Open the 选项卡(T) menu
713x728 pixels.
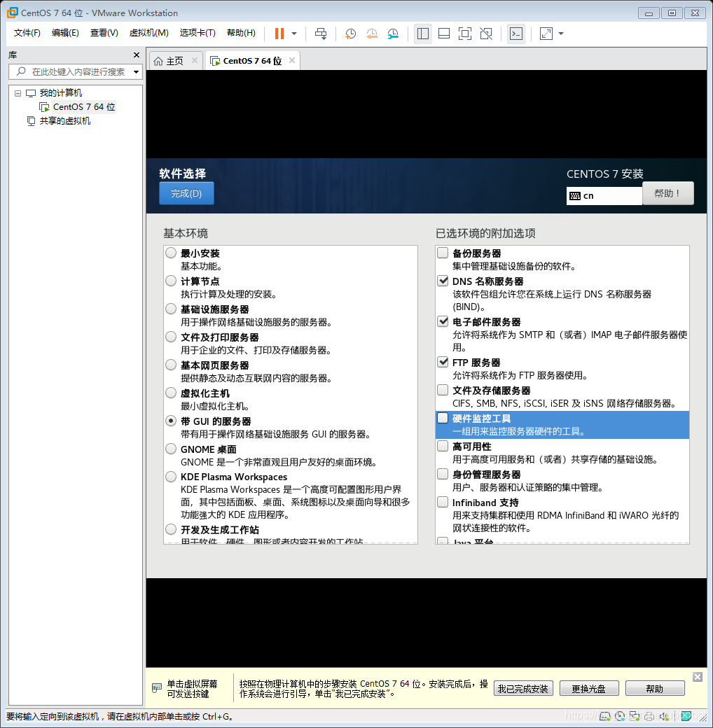tap(198, 33)
